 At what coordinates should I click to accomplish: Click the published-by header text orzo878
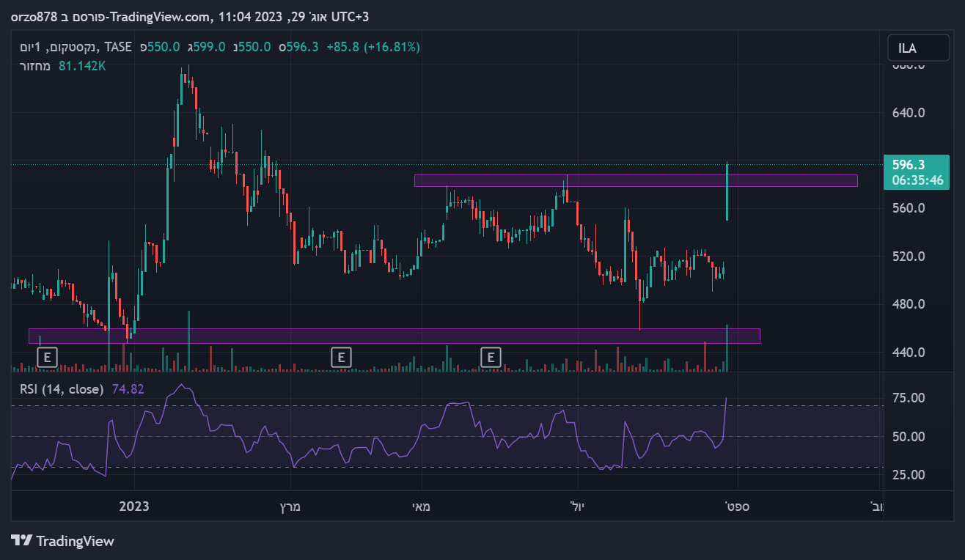coord(32,16)
